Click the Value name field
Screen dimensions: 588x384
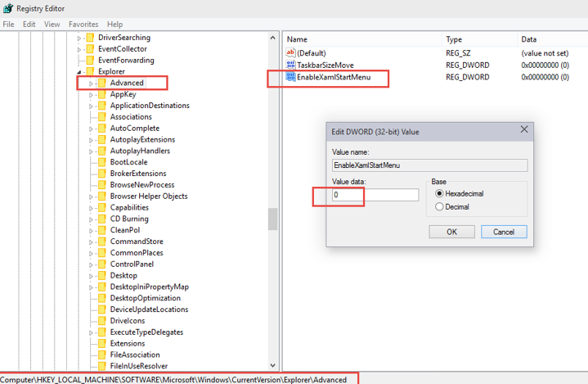click(x=429, y=165)
